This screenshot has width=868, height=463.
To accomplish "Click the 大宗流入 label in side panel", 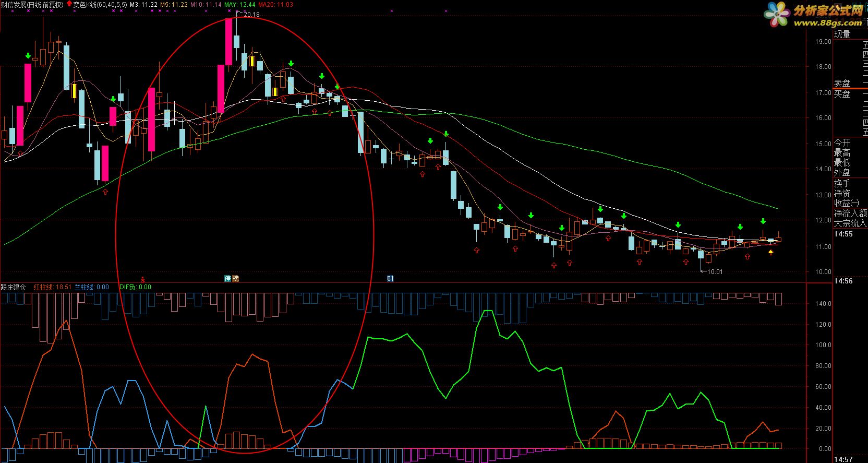I will click(850, 223).
